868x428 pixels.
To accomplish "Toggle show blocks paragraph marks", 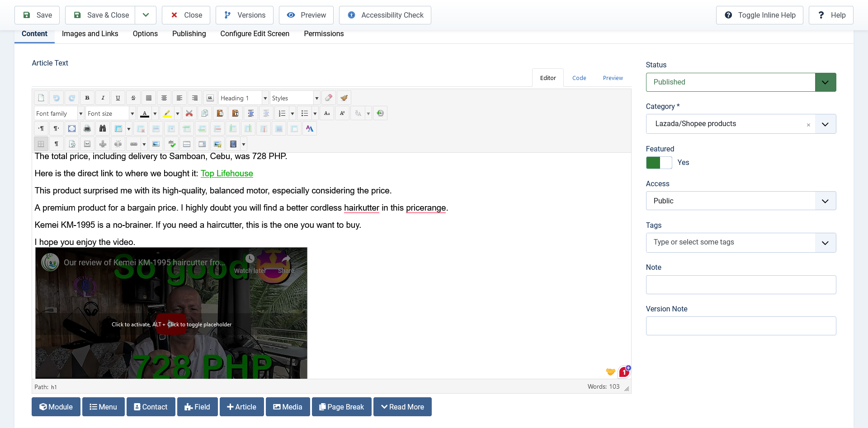I will point(57,144).
